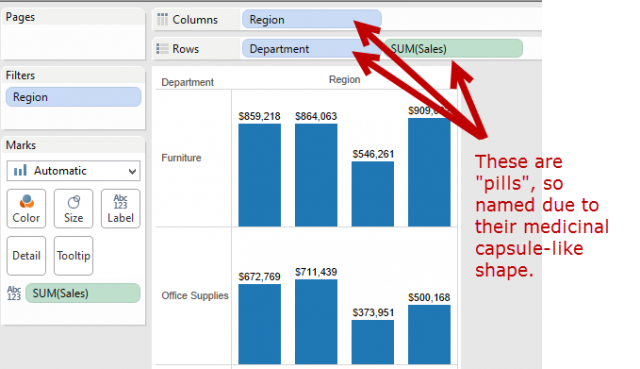The height and width of the screenshot is (369, 640).
Task: Click the SUM(Sales) pill on Rows shelf
Action: click(x=453, y=49)
